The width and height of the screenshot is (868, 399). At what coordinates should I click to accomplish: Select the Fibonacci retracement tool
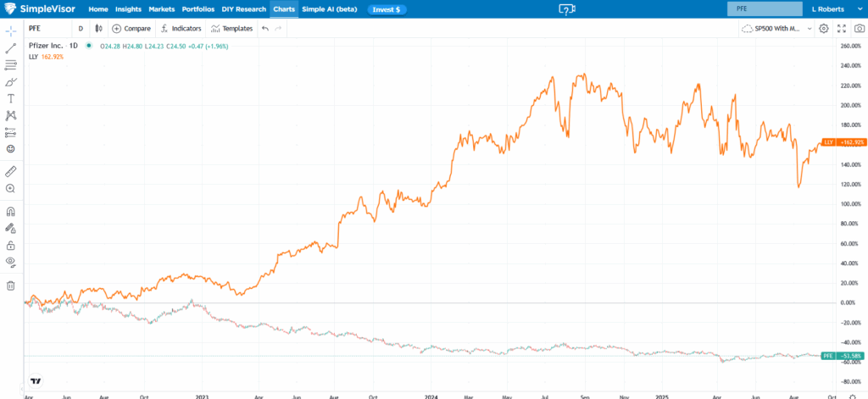click(x=11, y=64)
